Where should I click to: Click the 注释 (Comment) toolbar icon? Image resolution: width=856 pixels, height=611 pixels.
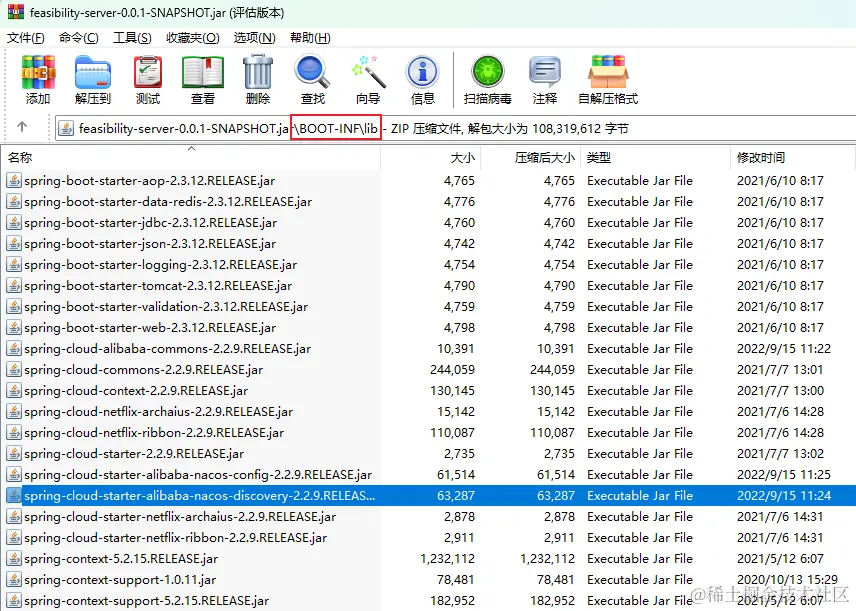[x=545, y=72]
